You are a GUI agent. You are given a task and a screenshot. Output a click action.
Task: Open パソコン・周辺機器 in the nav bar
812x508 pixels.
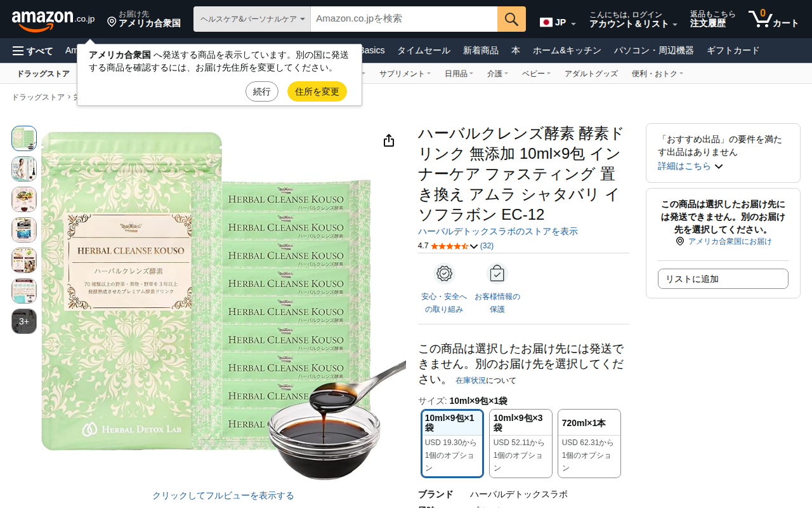(x=654, y=51)
